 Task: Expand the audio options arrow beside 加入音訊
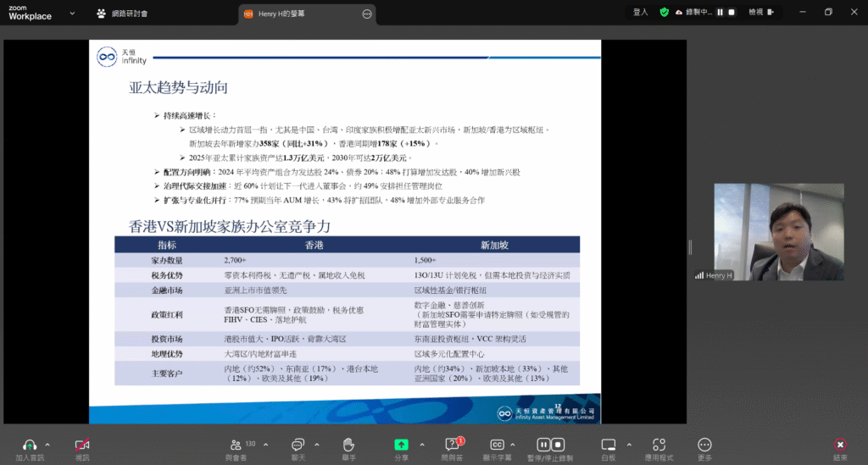tap(47, 444)
